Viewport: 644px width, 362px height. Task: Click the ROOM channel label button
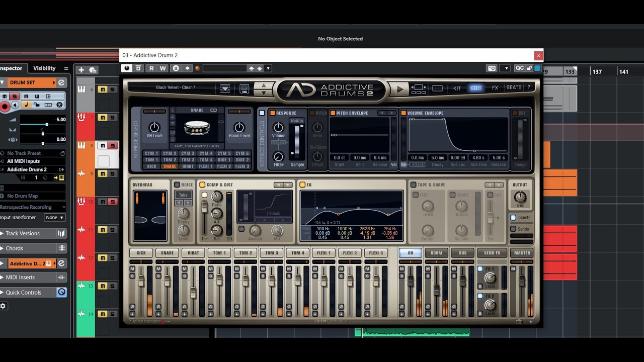point(436,253)
